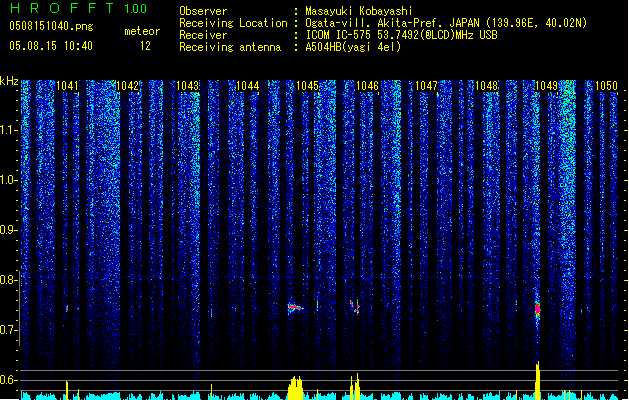Click the 0.8 kHz axis tick label

point(8,280)
